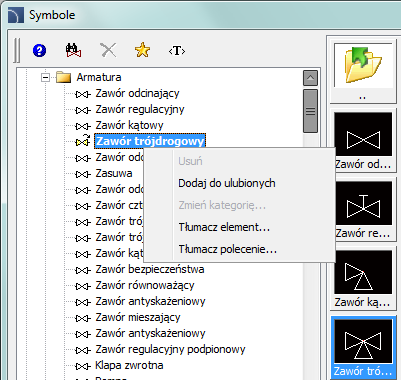Click the binoculars search icon
This screenshot has width=401, height=380.
pos(74,51)
